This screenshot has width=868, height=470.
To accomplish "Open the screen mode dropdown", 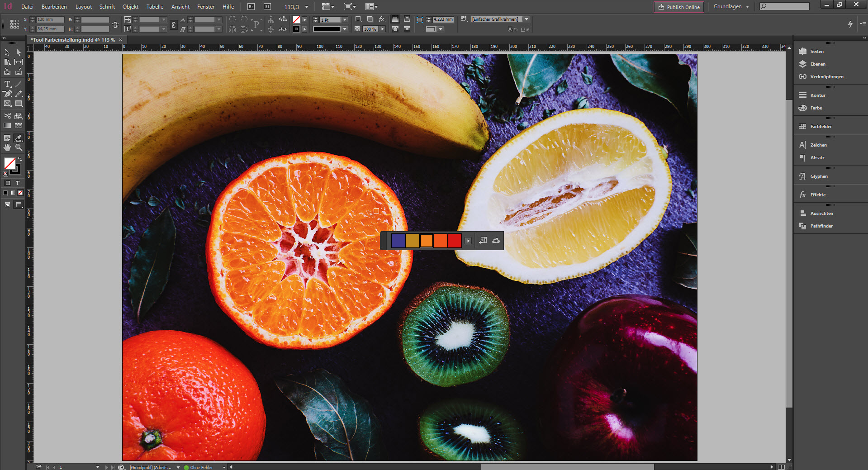I will 350,7.
